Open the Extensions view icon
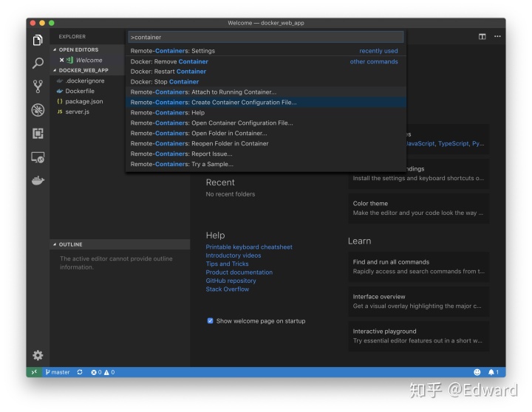This screenshot has height=412, width=532. (x=38, y=133)
